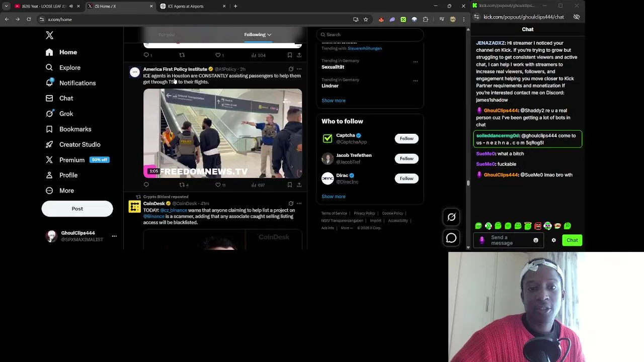Go to Home in X sidebar

61,52
